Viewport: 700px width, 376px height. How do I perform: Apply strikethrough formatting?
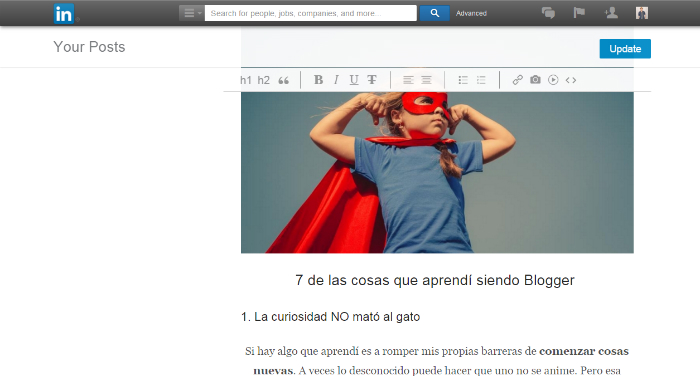pos(371,80)
